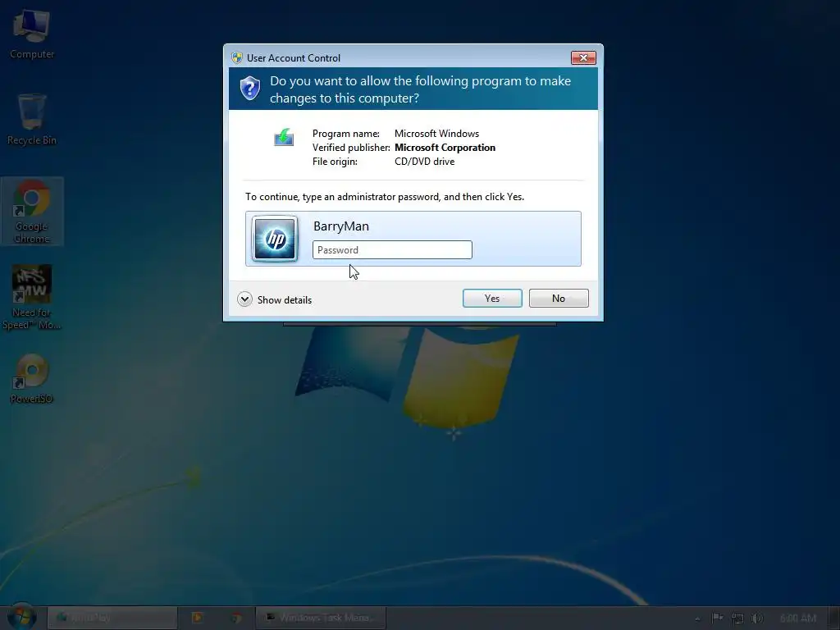Click the Microsoft Windows program icon
Viewport: 840px width, 630px height.
284,137
